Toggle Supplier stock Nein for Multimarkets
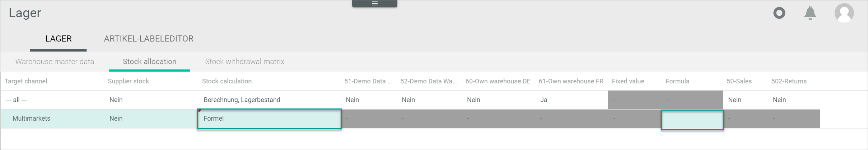 [x=116, y=118]
